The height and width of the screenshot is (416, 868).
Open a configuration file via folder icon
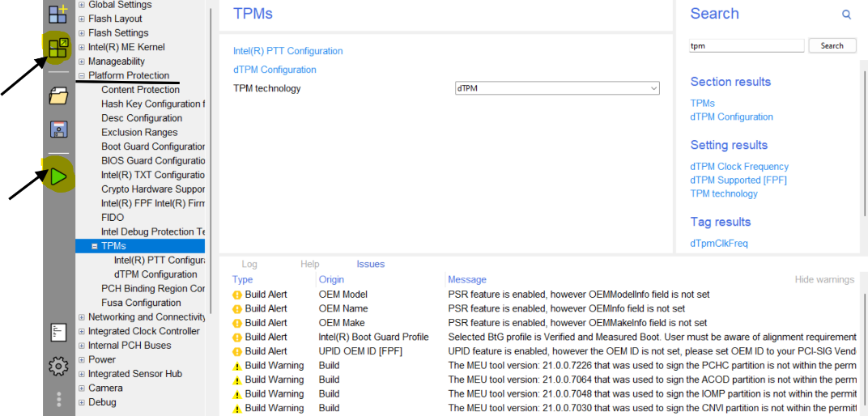[x=58, y=96]
